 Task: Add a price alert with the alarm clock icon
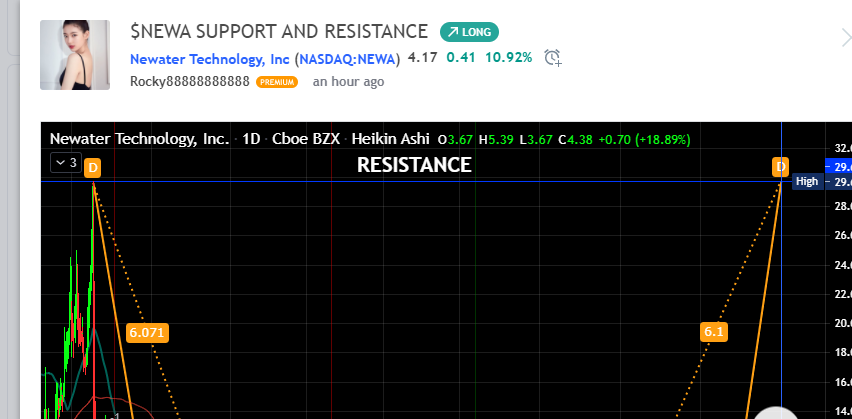553,58
